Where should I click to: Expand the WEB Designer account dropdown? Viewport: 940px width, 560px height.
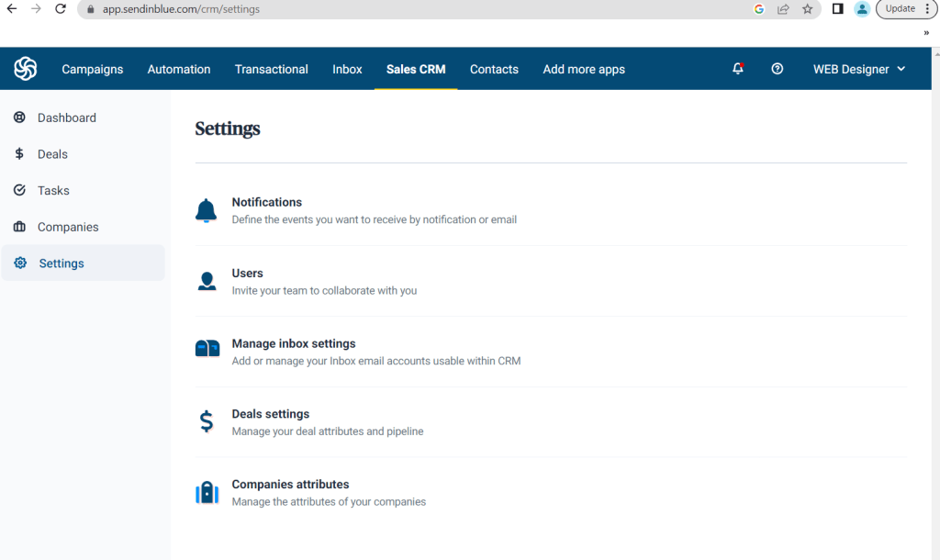pos(858,69)
